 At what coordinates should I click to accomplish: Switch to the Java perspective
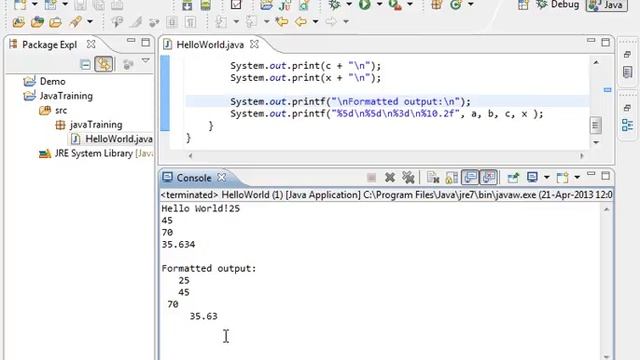coord(607,5)
